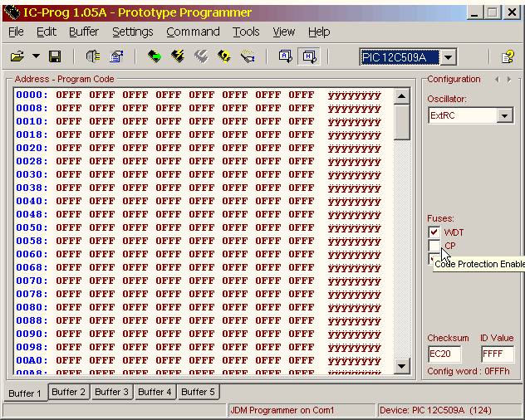This screenshot has width=525, height=420.
Task: Click address label 0000:
Action: (x=32, y=95)
